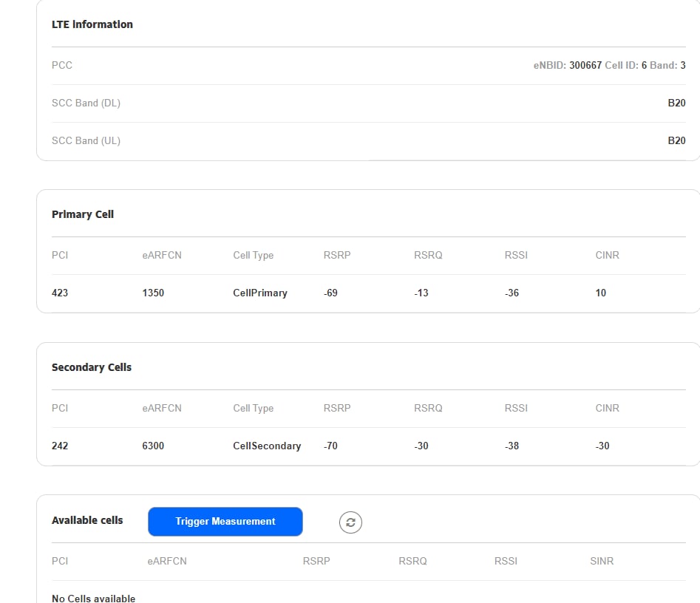The height and width of the screenshot is (603, 700).
Task: Click the No Cells available message
Action: point(93,598)
